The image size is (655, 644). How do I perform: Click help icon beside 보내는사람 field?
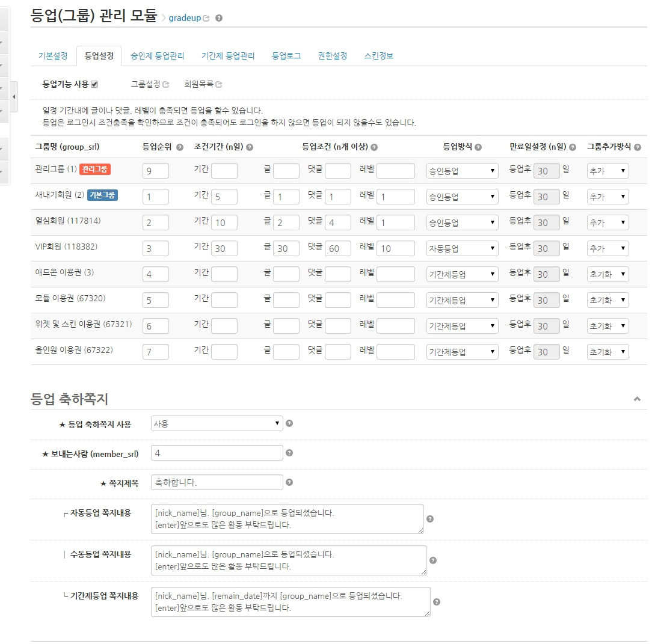(289, 453)
